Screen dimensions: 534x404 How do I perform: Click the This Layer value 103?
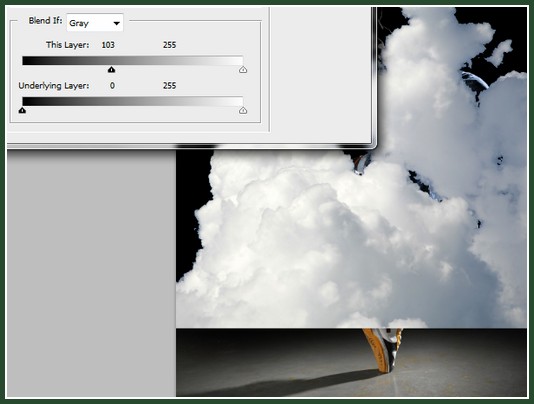[x=108, y=45]
